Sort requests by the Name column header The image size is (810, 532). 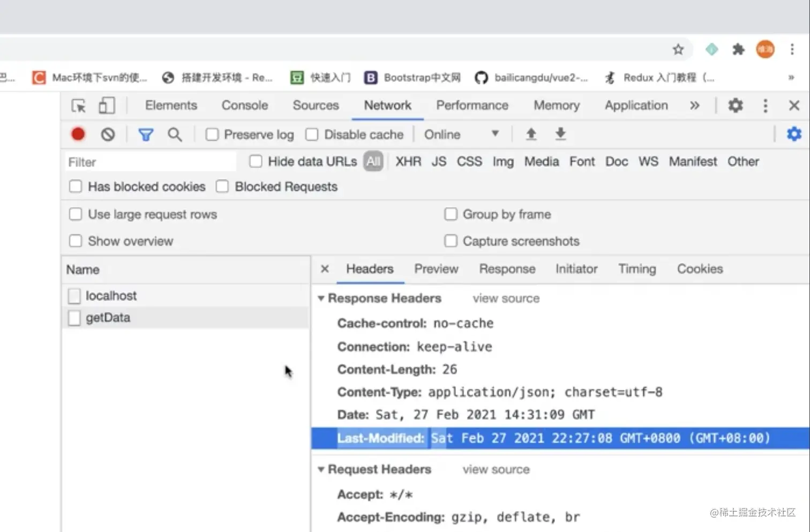click(x=185, y=270)
